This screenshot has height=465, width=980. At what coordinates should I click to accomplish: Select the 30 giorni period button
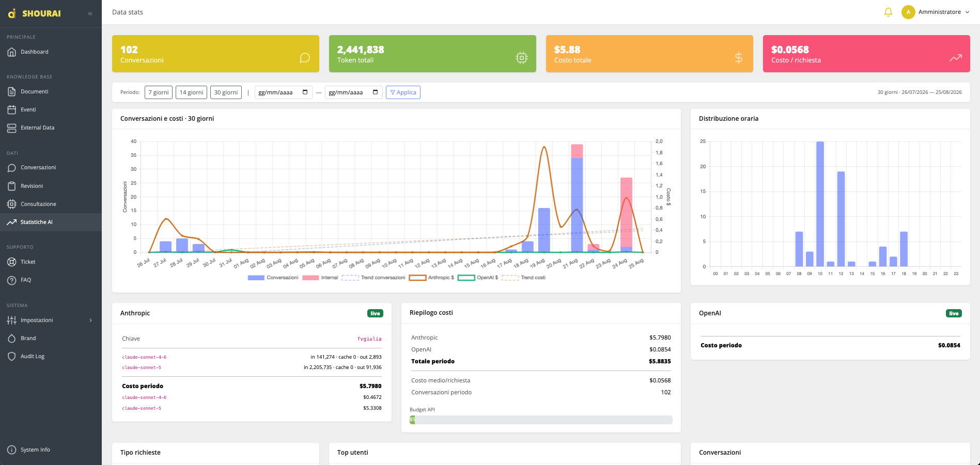coord(226,92)
